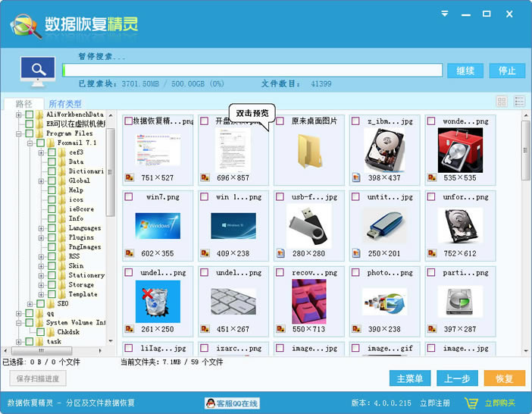Click the 主菜单 main menu button
This screenshot has width=532, height=414.
[x=410, y=378]
